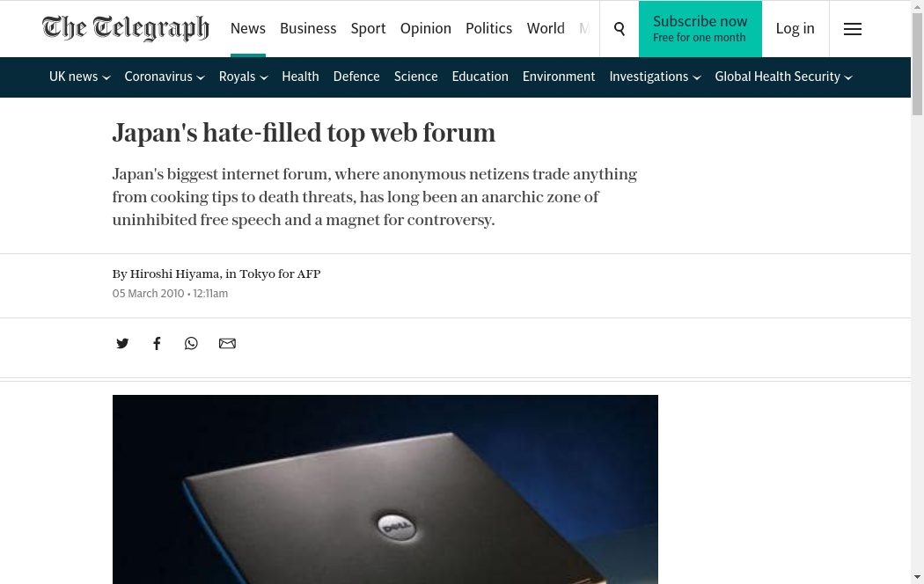
Task: Click the page scrollbar down arrow
Action: coord(917,577)
